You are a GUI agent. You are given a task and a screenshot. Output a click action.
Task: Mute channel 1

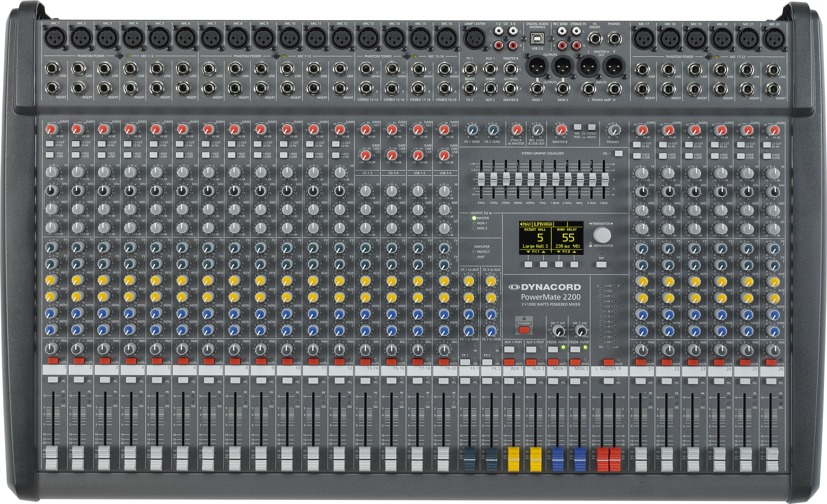click(53, 361)
